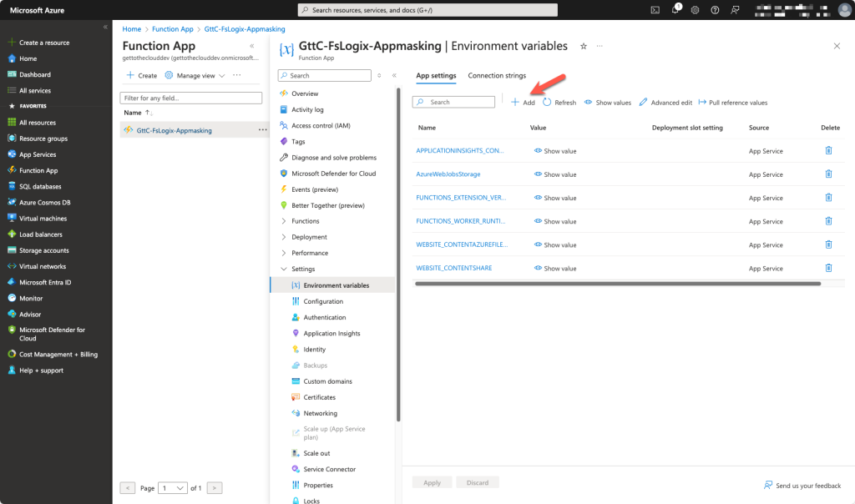Toggle Show values for all settings

[608, 103]
